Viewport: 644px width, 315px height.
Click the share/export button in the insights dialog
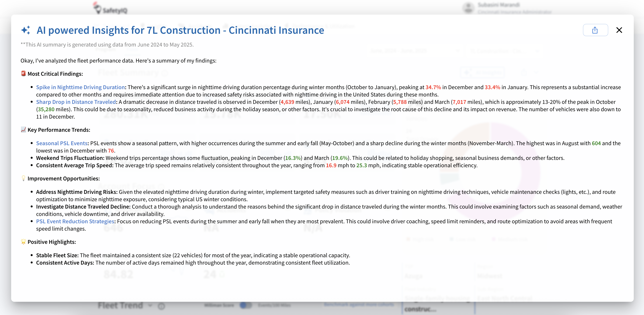pyautogui.click(x=595, y=30)
